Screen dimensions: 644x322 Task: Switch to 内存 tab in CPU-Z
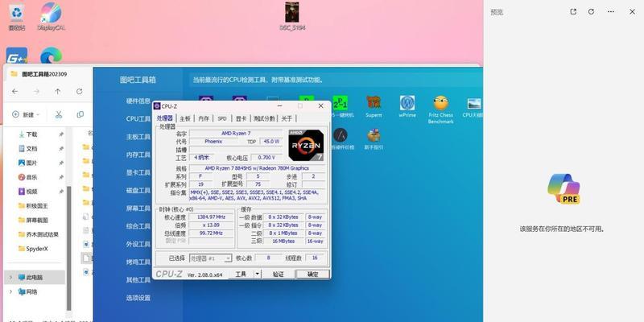tap(204, 118)
